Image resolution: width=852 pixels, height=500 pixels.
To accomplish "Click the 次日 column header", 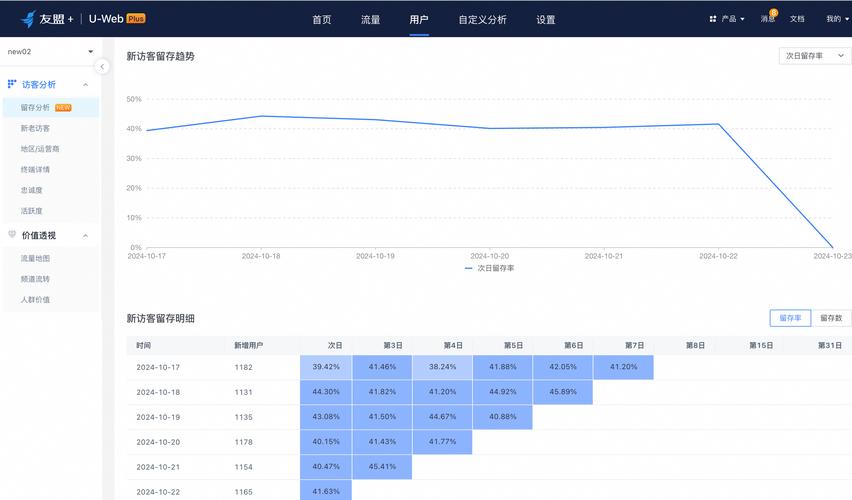I will click(335, 346).
